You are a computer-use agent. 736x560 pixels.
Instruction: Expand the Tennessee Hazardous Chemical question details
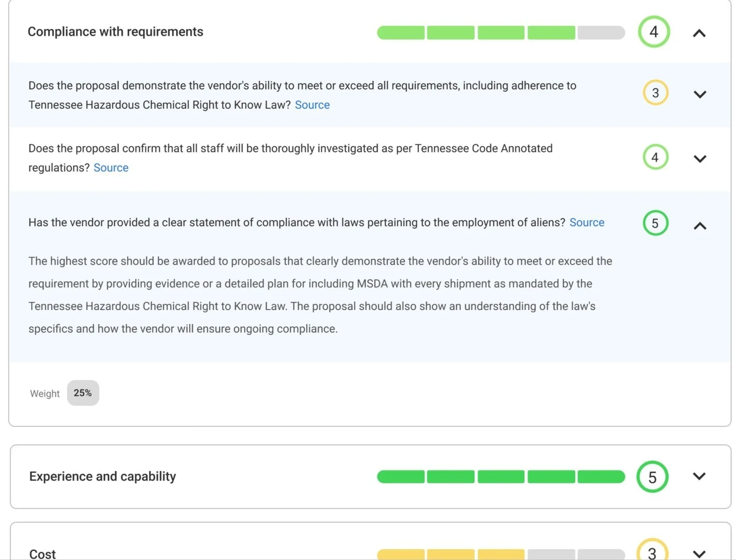tap(700, 94)
